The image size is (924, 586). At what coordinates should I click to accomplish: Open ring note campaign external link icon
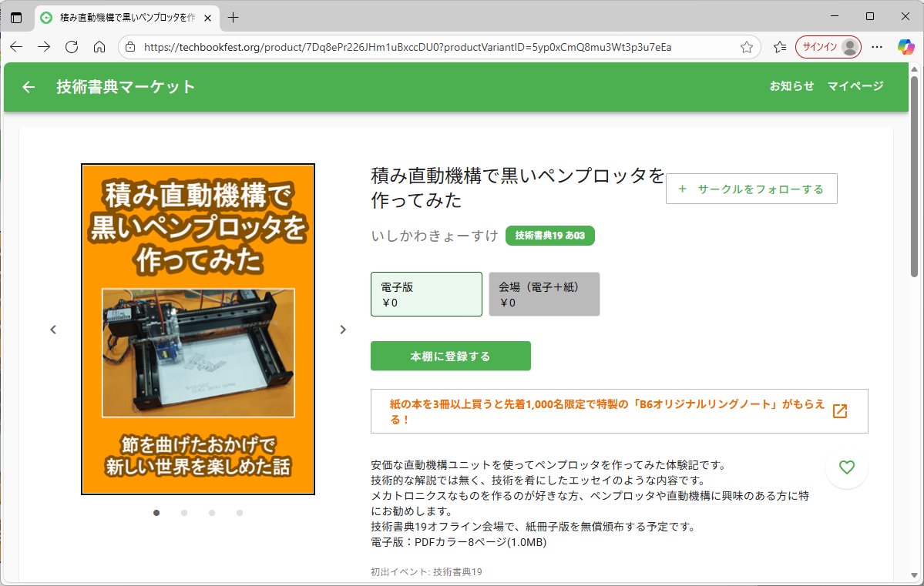point(840,411)
